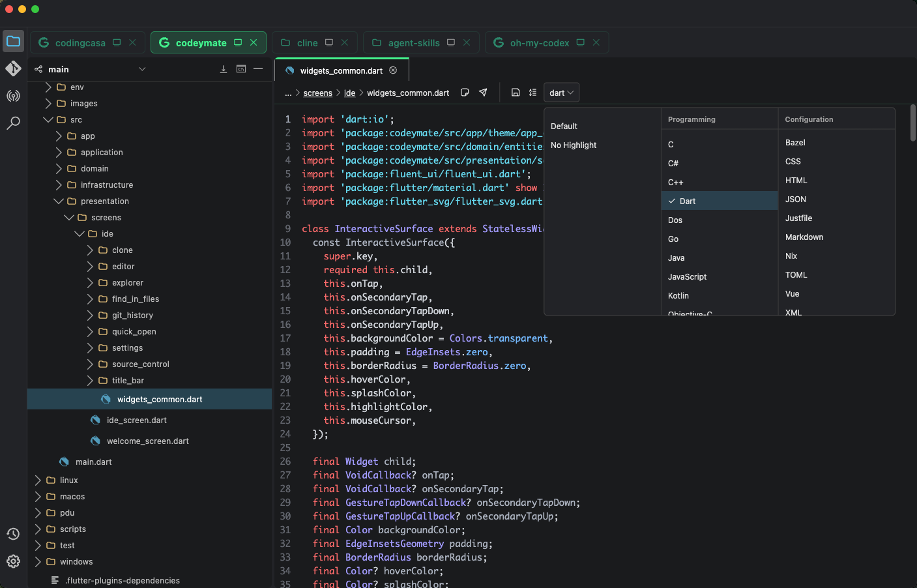Open the Git source control sidebar icon
The height and width of the screenshot is (588, 917).
coord(13,68)
